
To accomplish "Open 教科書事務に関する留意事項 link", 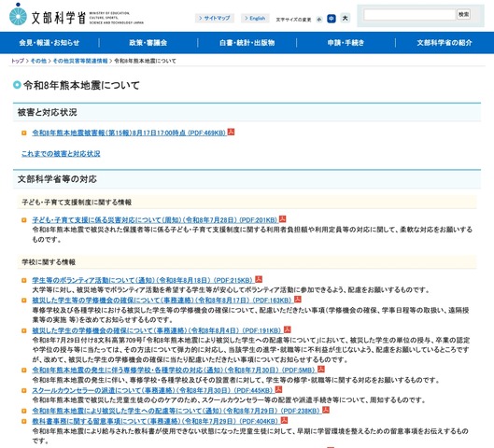I will point(155,421).
